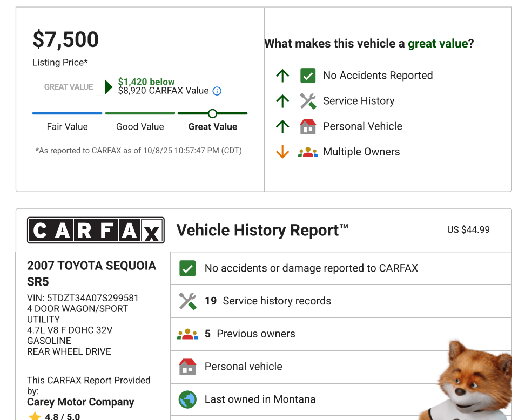Select the Good Value segment

pyautogui.click(x=140, y=113)
